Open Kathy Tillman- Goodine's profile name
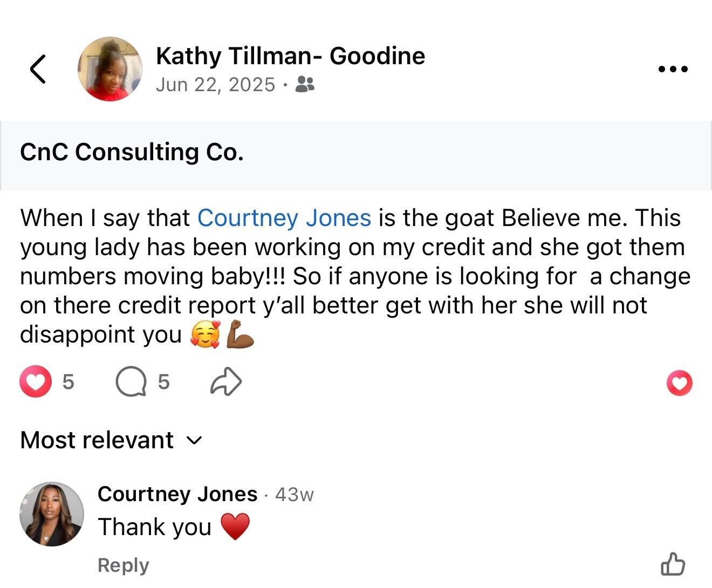 [290, 56]
